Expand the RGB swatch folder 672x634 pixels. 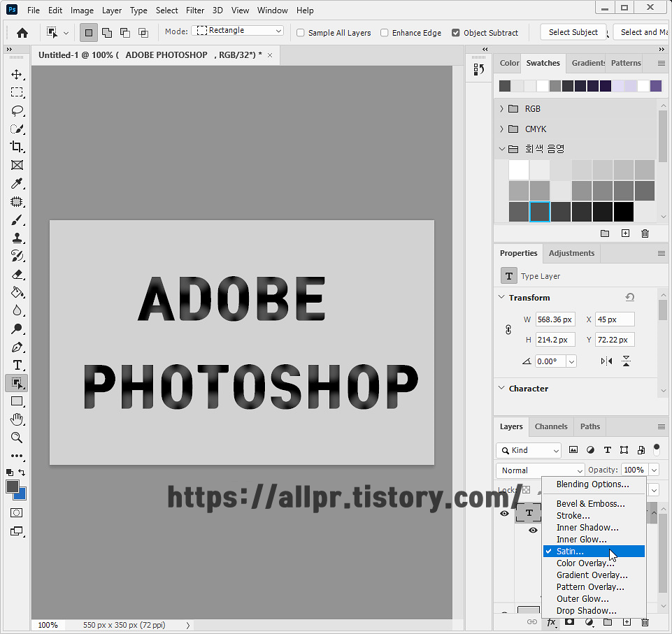pos(501,109)
